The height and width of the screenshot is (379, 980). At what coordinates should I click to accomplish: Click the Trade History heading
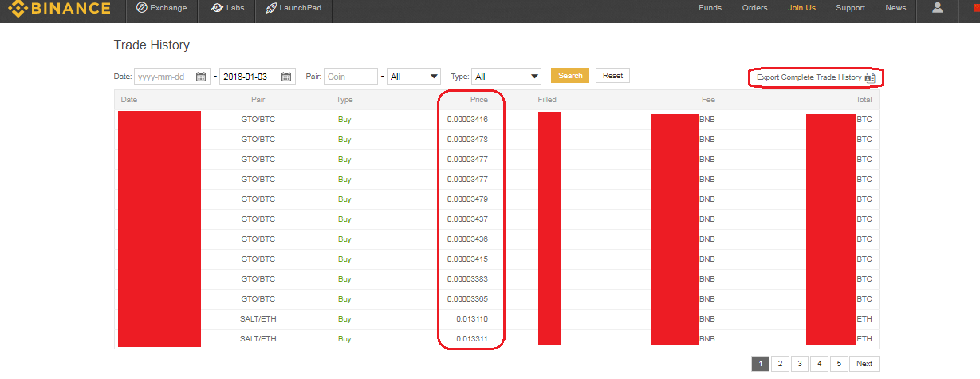point(152,45)
